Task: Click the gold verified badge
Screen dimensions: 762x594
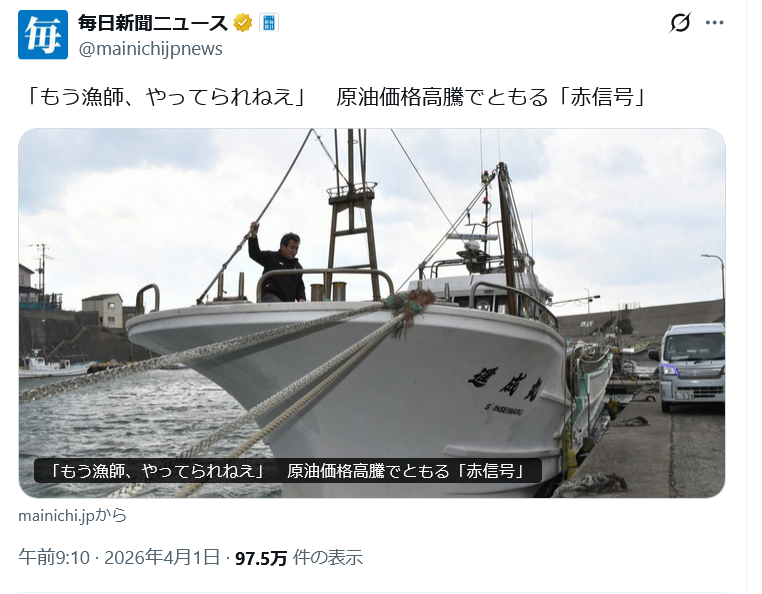Action: [242, 23]
